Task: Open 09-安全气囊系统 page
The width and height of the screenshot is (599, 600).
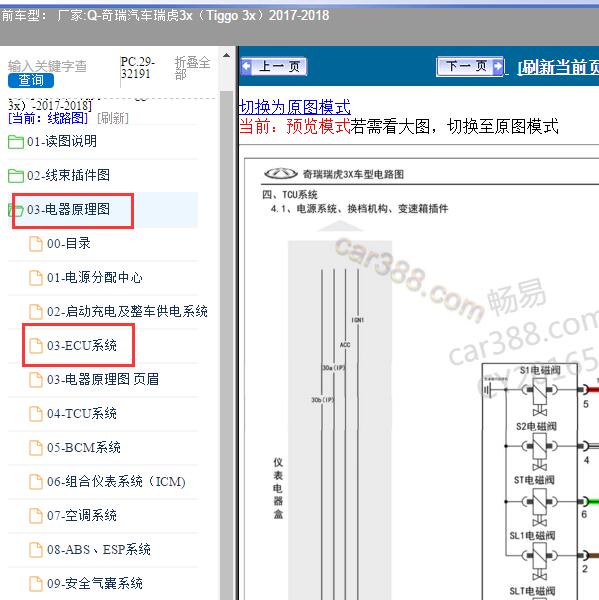Action: [95, 584]
